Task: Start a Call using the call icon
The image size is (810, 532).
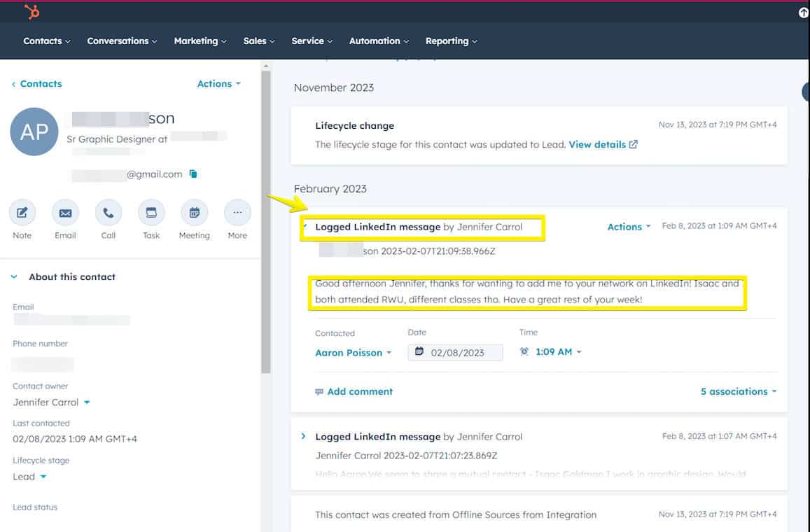Action: pyautogui.click(x=108, y=213)
